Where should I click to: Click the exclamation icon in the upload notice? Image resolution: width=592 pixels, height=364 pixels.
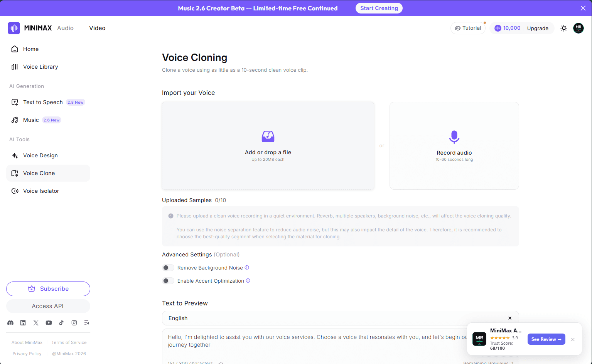point(171,216)
